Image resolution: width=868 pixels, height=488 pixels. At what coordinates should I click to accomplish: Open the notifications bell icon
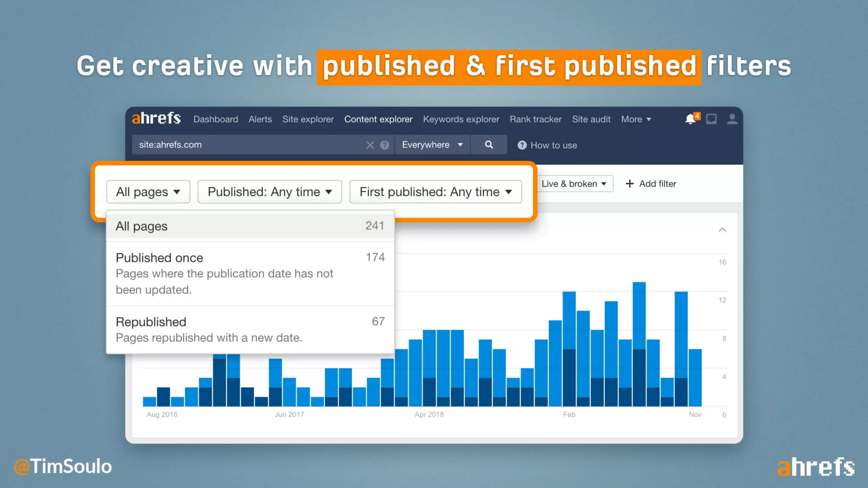pos(690,119)
